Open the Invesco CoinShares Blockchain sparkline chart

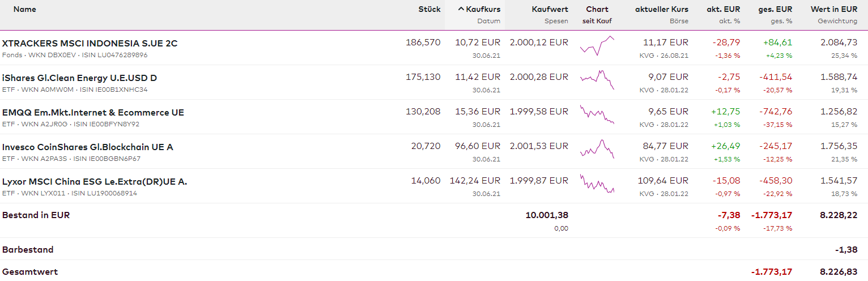597,149
